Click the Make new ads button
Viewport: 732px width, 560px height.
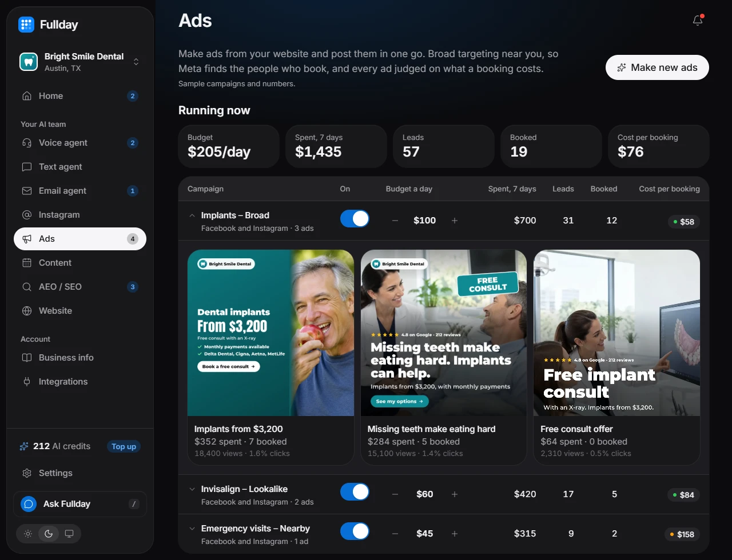pyautogui.click(x=657, y=67)
